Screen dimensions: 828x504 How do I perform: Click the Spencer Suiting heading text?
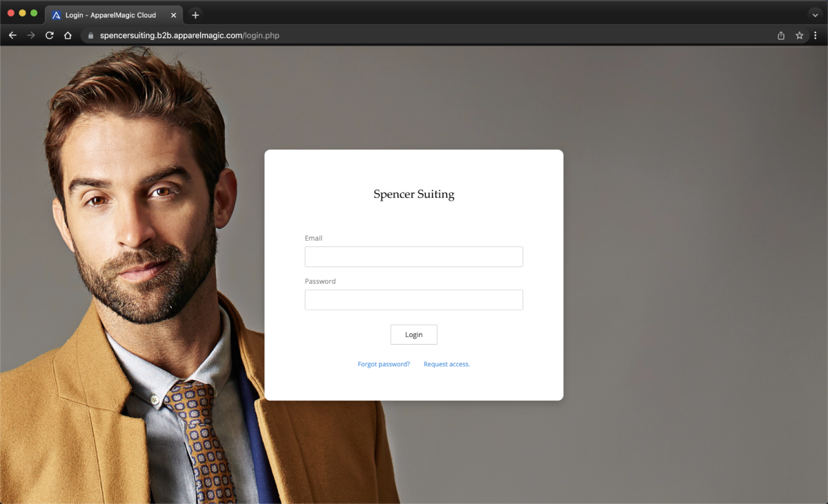coord(414,194)
